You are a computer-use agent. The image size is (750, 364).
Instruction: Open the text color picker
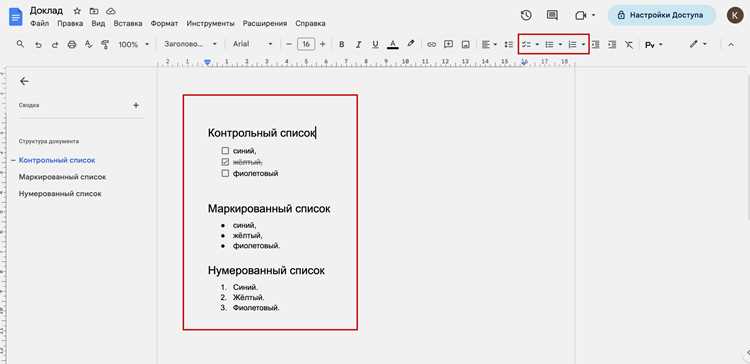(x=393, y=44)
